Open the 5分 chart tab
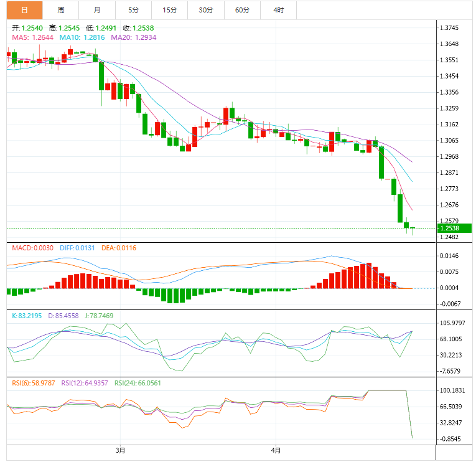The image size is (476, 467). click(133, 10)
